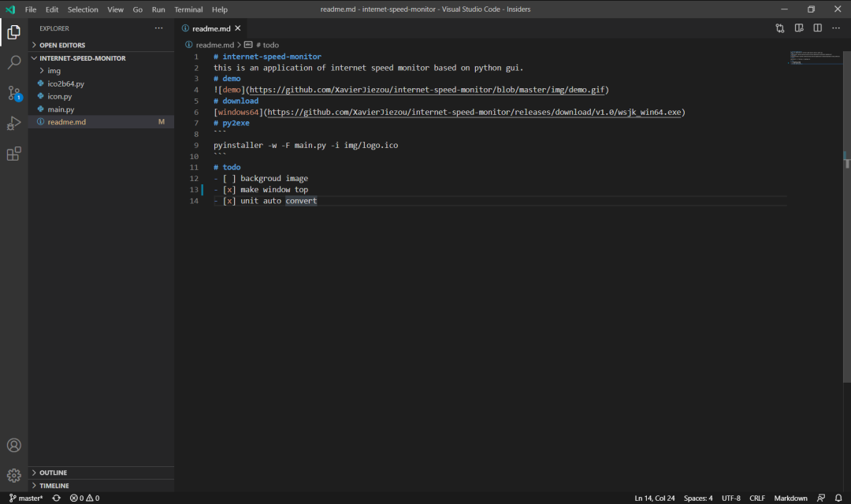Expand the Open Editors section
Screen dimensions: 851x504
[101, 45]
